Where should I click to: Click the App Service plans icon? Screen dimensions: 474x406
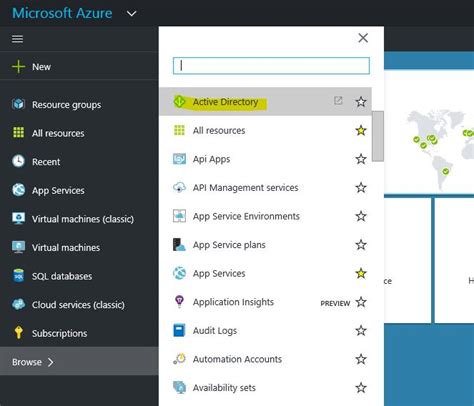(179, 245)
